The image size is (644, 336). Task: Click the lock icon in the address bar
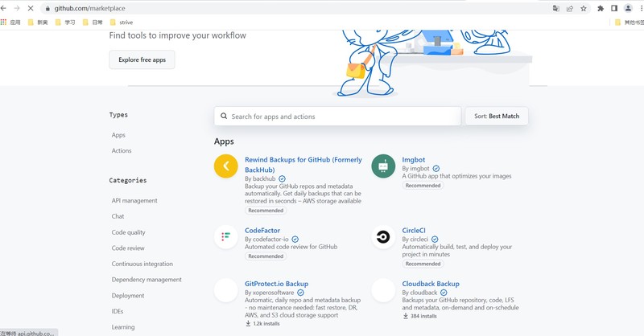coord(47,8)
